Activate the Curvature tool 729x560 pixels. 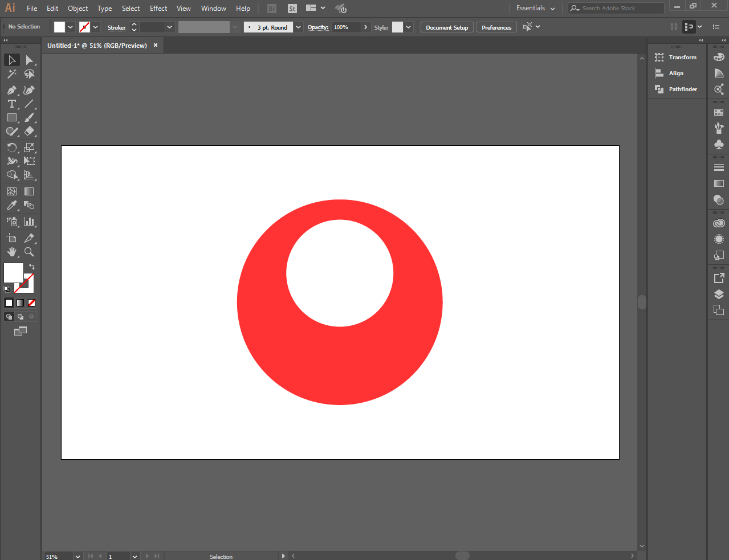[x=29, y=90]
